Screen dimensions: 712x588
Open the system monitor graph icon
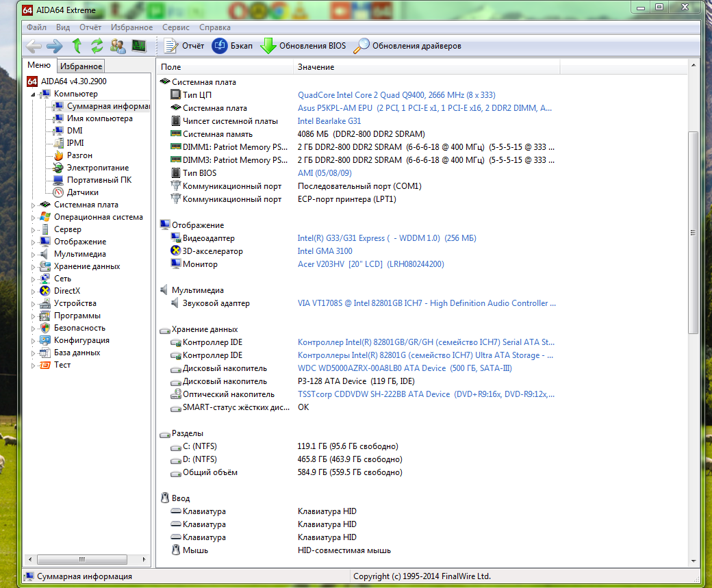pyautogui.click(x=139, y=46)
